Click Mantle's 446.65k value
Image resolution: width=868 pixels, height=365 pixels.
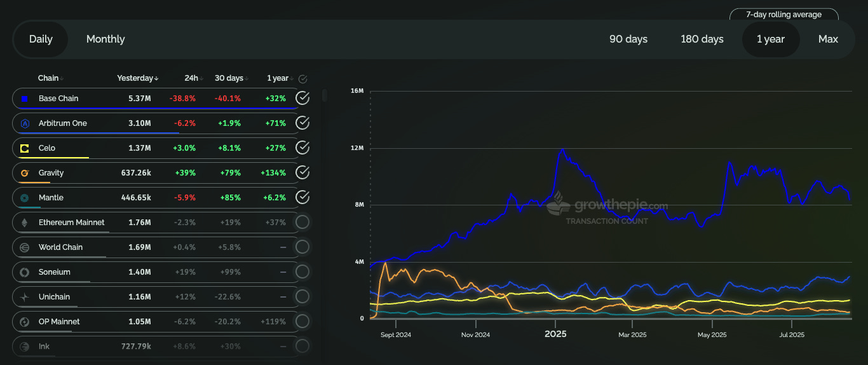(x=136, y=198)
